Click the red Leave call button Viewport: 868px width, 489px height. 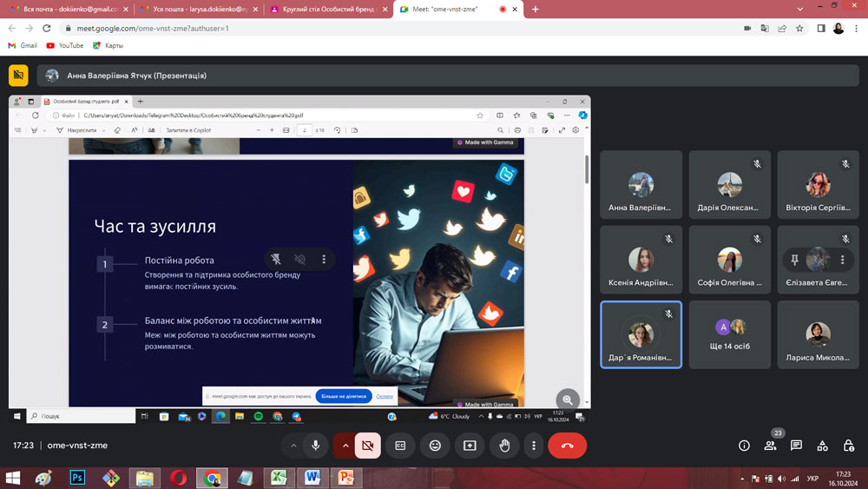coord(567,446)
